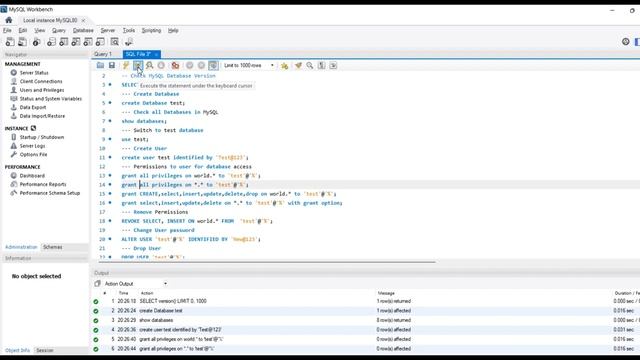Reconnect to DBMS icon
The height and width of the screenshot is (360, 640).
pyautogui.click(x=129, y=42)
